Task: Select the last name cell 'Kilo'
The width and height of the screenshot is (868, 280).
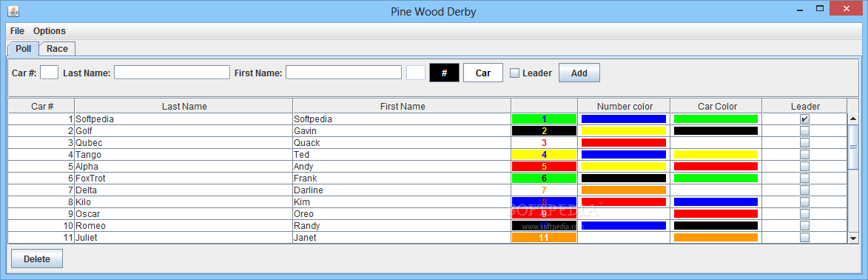Action: click(x=184, y=201)
